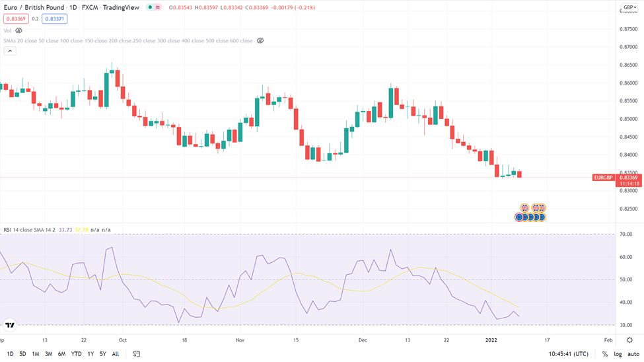The width and height of the screenshot is (644, 362).
Task: Toggle visibility of the SMAs indicator
Action: [x=260, y=41]
